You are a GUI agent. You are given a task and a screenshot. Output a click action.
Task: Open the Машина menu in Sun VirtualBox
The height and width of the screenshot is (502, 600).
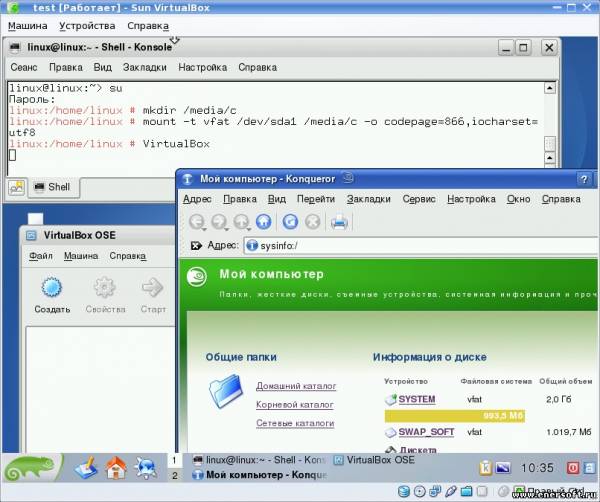tap(28, 26)
